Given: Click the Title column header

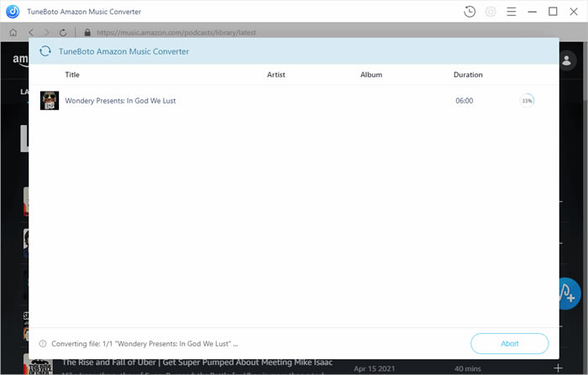Looking at the screenshot, I should [72, 75].
